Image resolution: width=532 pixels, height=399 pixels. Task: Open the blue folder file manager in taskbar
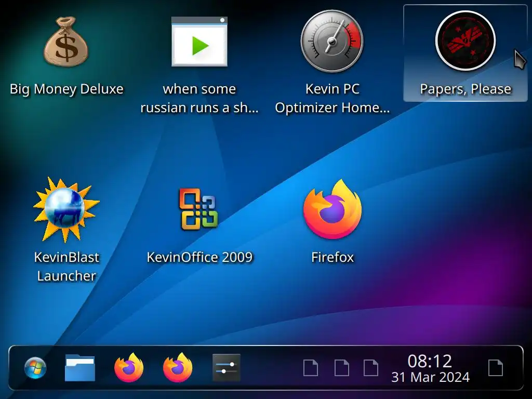[x=79, y=368]
